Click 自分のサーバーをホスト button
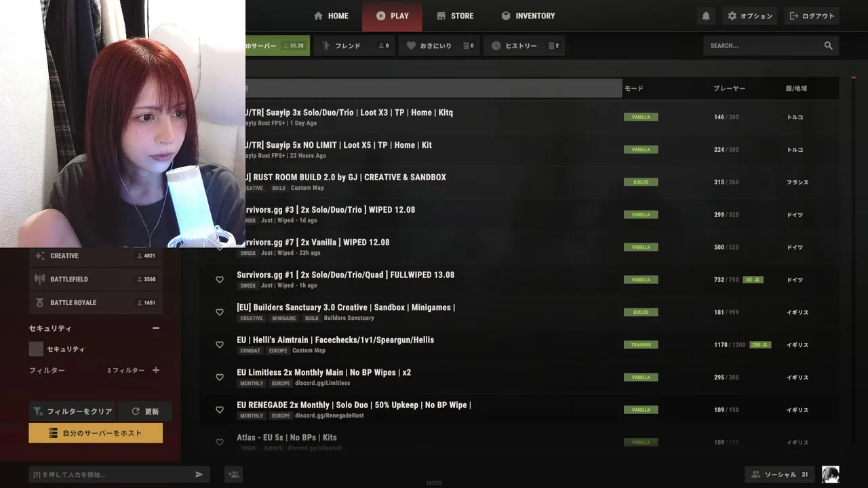868x488 pixels. pos(96,433)
